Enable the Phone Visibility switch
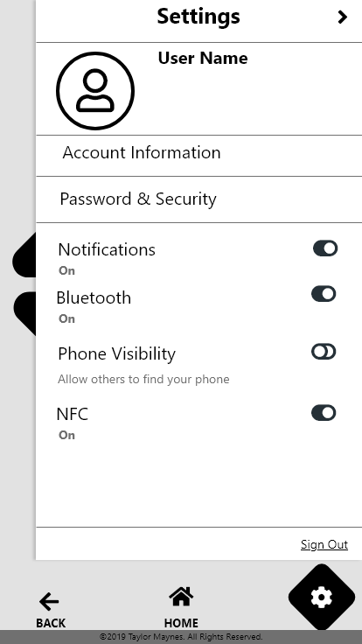This screenshot has width=362, height=644. pos(324,352)
